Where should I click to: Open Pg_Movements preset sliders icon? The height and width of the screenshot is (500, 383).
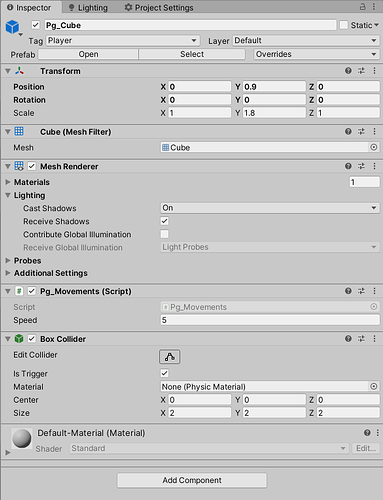pyautogui.click(x=361, y=291)
